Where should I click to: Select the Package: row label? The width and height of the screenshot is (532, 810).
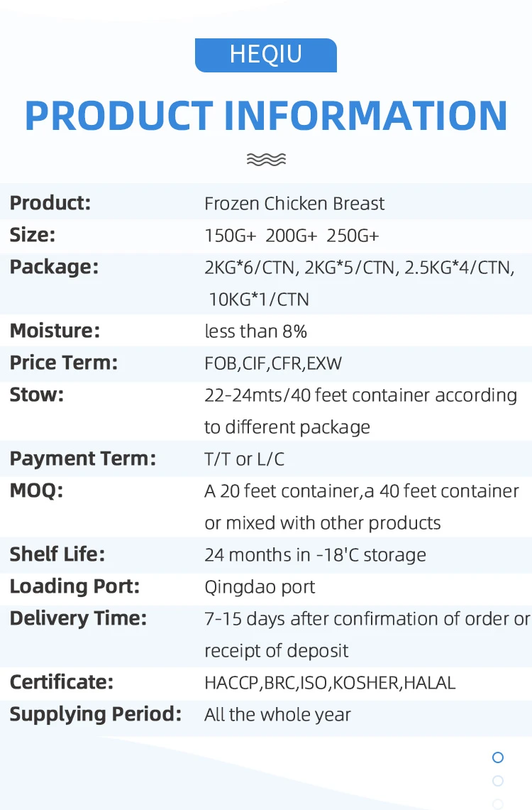[x=54, y=268]
